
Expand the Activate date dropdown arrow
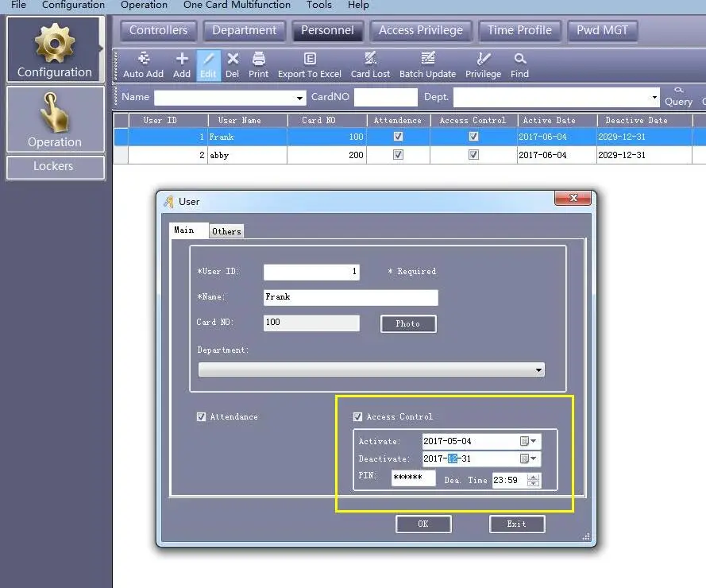pos(534,441)
